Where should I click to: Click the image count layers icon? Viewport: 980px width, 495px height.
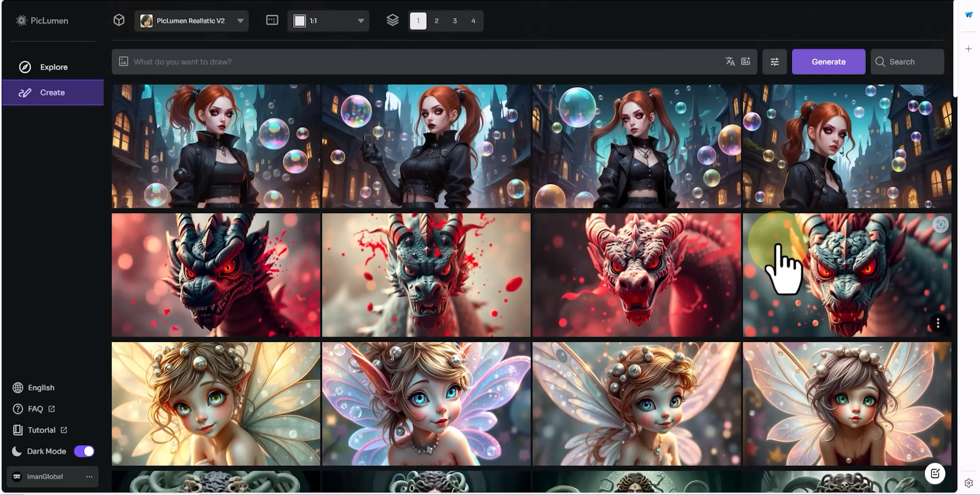(x=393, y=20)
